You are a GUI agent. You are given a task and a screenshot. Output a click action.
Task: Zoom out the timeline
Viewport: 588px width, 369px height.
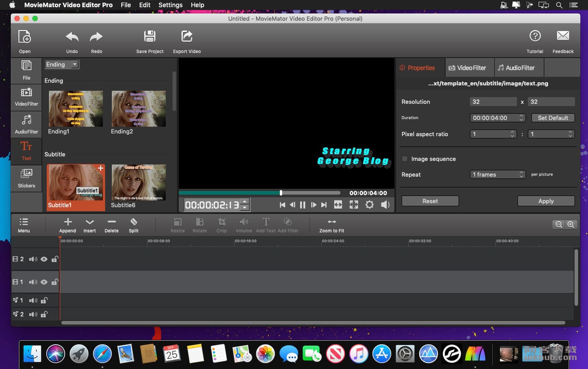coord(559,224)
